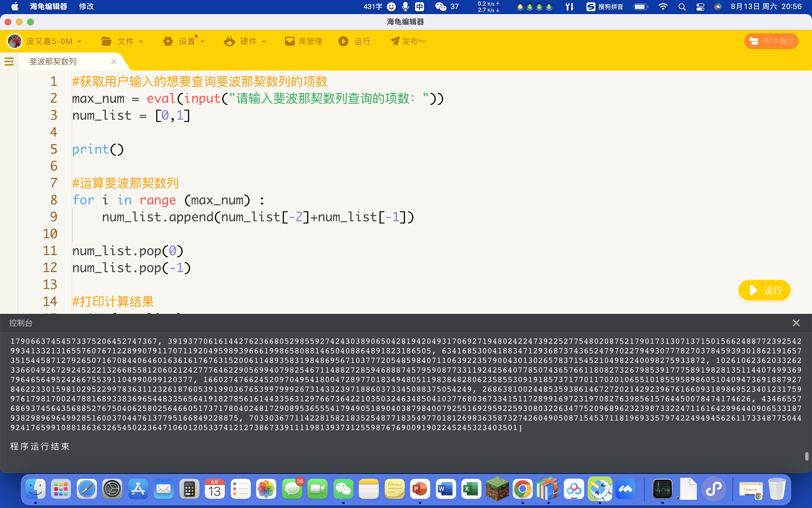Click the 'num_list.pop(-1)' line
812x508 pixels.
[132, 268]
